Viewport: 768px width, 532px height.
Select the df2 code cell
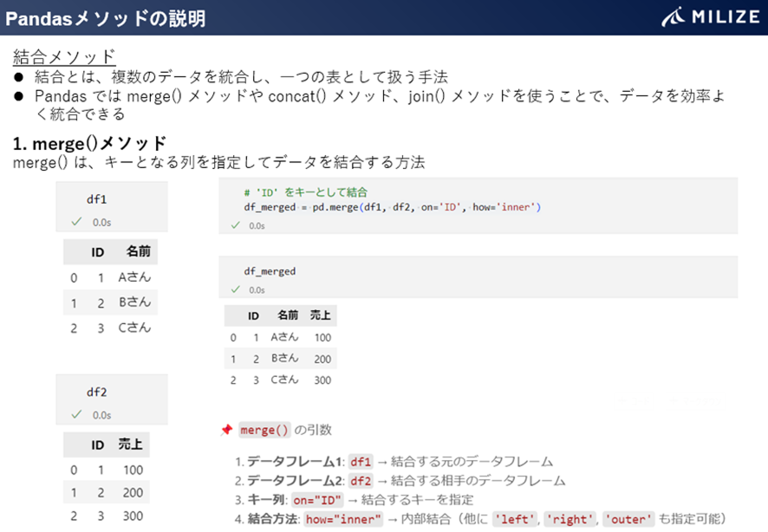coord(112,399)
